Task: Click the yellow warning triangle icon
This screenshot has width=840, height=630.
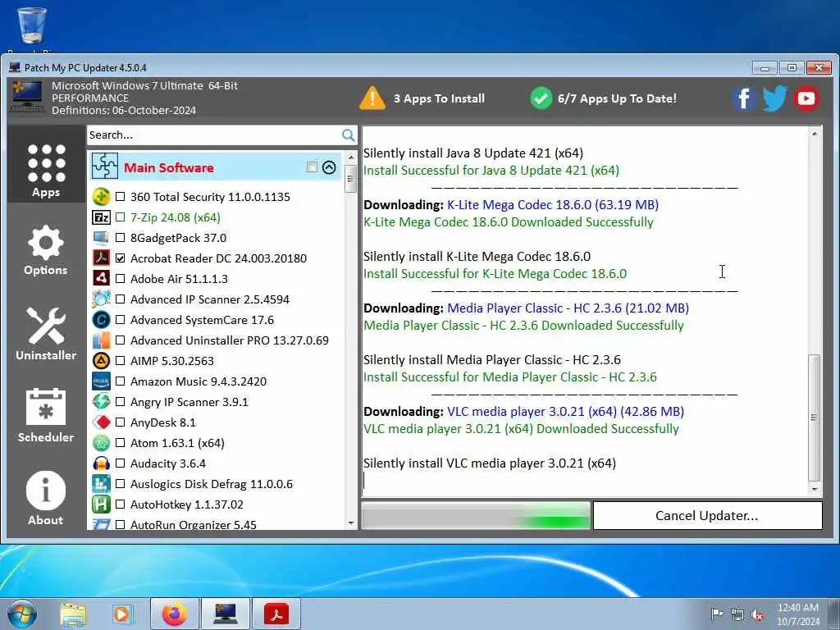Action: coord(372,98)
